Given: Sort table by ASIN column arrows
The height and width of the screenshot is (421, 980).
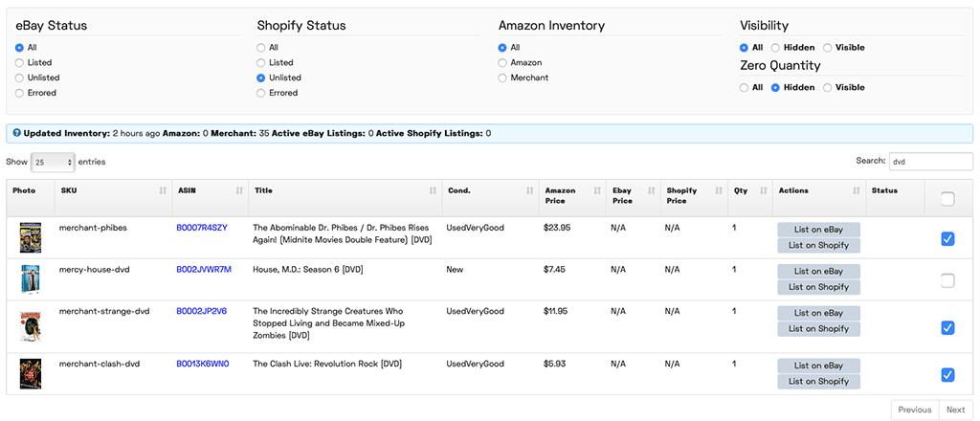Looking at the screenshot, I should (x=239, y=191).
